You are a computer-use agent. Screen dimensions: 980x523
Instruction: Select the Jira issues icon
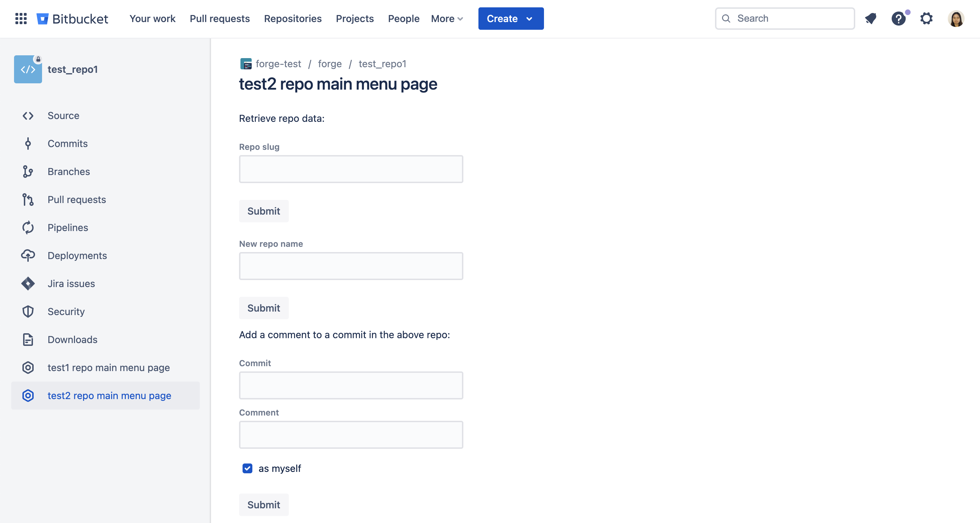point(28,283)
